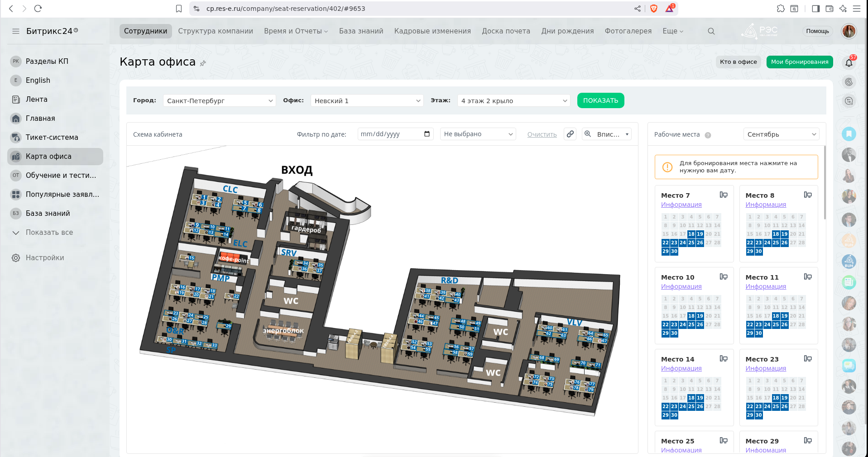Click the copy link icon beside Очистить
The image size is (868, 457).
(x=570, y=134)
